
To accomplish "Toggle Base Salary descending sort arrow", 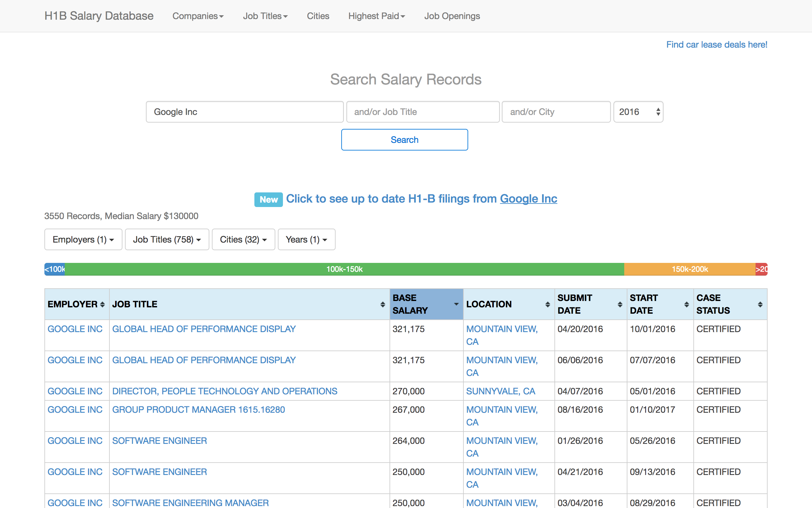I will [456, 304].
